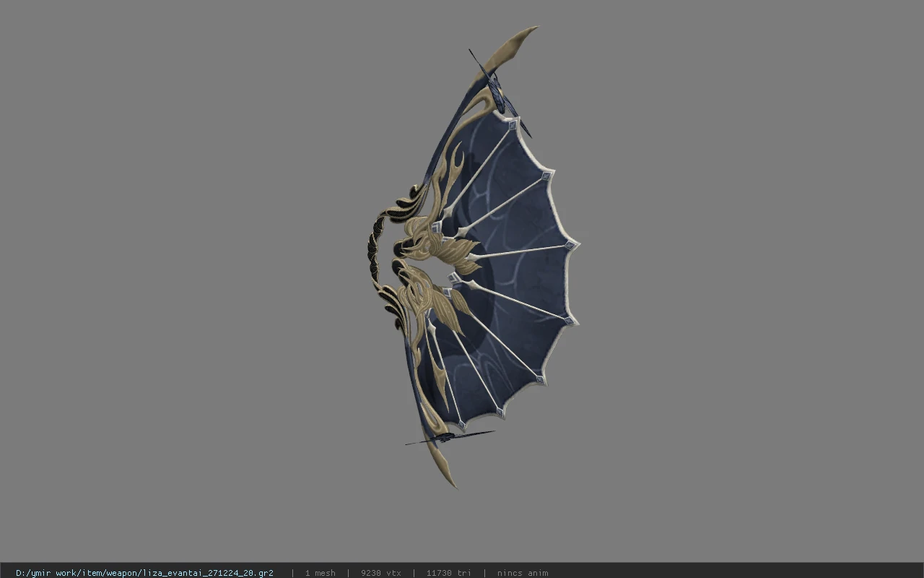Viewport: 924px width, 578px height.
Task: Click the fan weapon 3D model
Action: (x=473, y=258)
